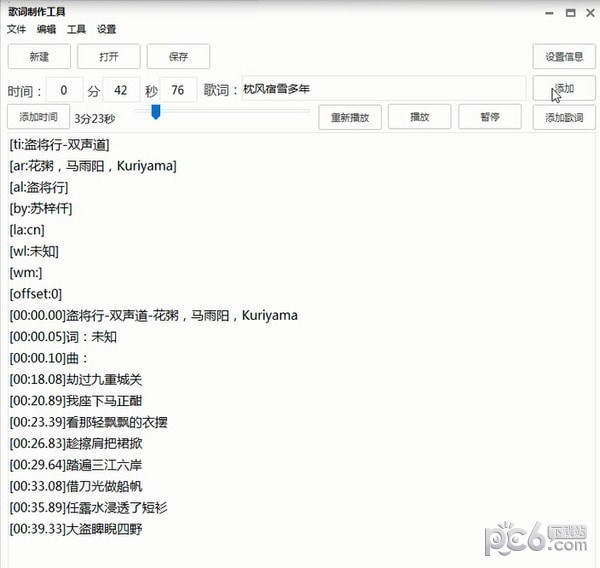Click the 歌词 text input field
Screen dimensions: 600x568
click(x=380, y=89)
